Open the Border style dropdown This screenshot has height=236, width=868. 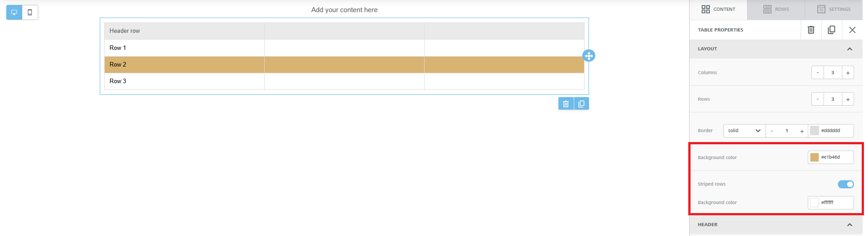click(744, 131)
